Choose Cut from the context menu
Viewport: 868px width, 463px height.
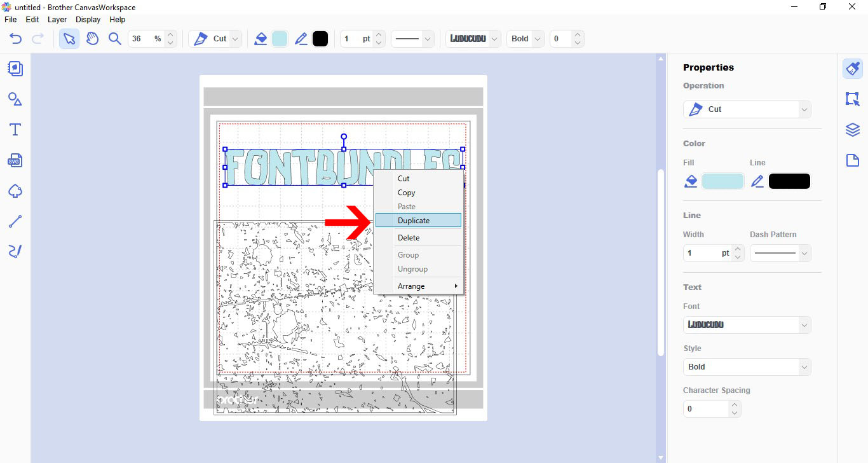[x=418, y=179]
